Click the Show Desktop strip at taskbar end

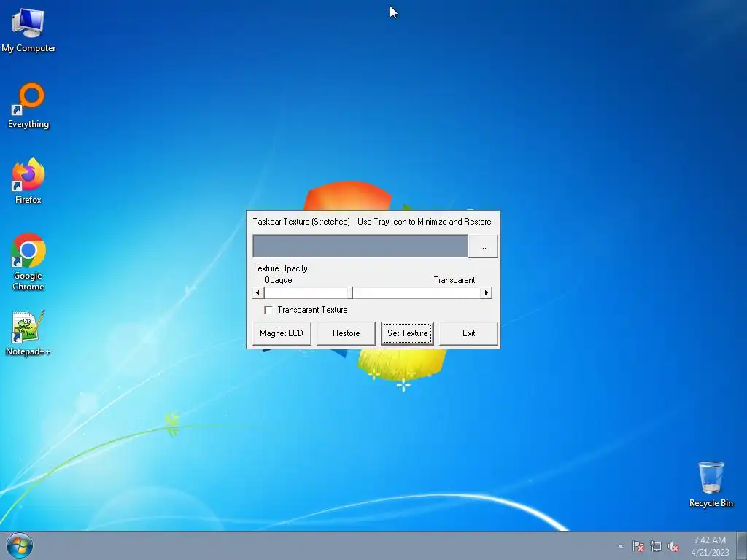coord(742,545)
